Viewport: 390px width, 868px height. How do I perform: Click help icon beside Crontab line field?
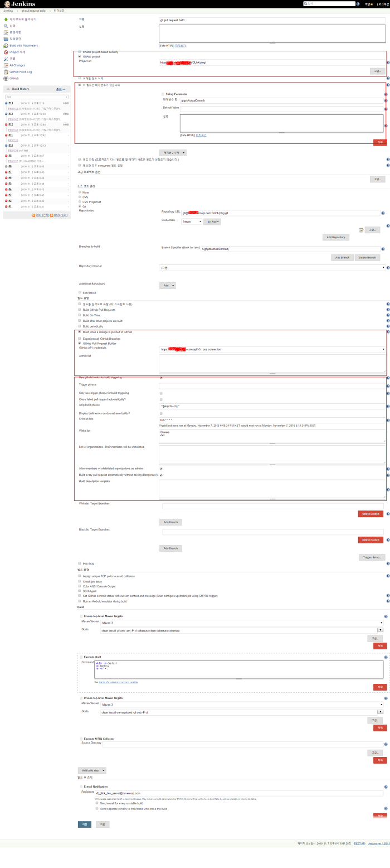point(387,420)
